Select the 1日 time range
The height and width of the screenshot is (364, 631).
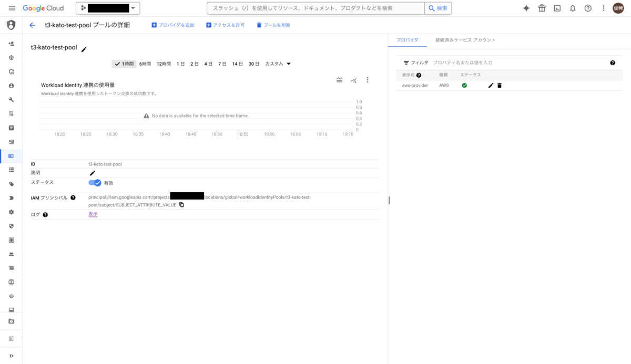pos(180,64)
